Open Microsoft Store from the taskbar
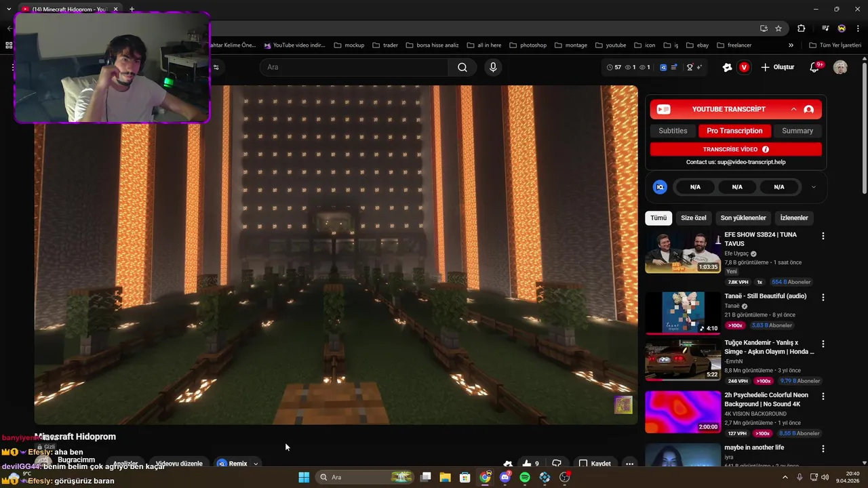Viewport: 868px width, 488px height. point(465,477)
